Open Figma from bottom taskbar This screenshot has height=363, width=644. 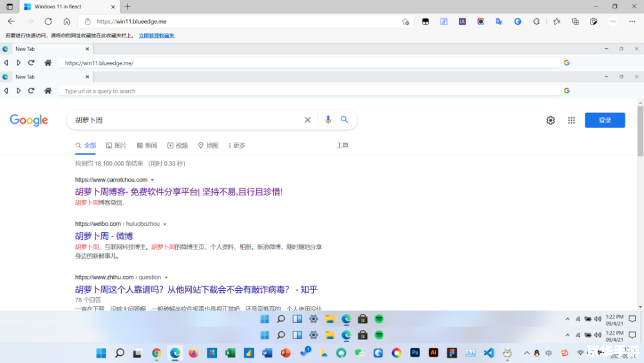[x=452, y=353]
